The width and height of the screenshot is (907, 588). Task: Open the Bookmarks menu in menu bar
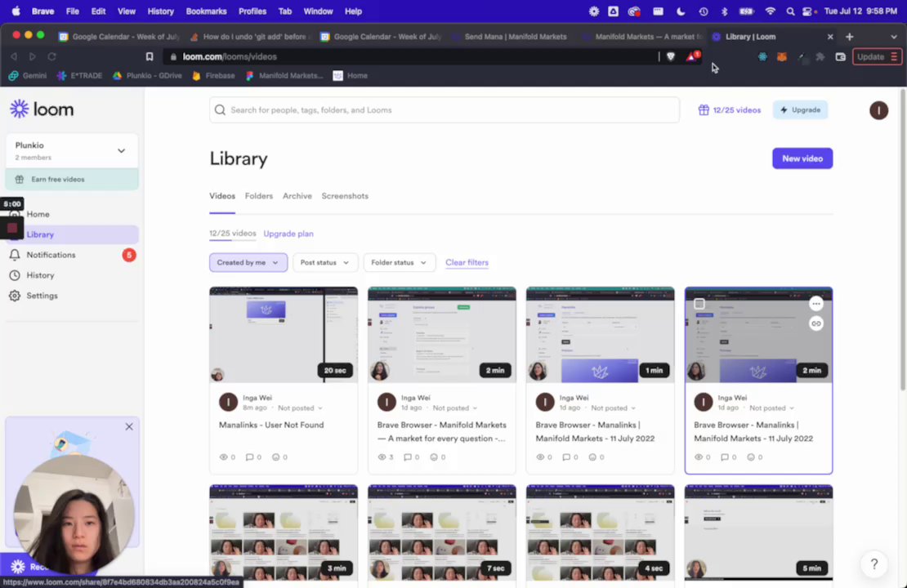[x=206, y=11]
